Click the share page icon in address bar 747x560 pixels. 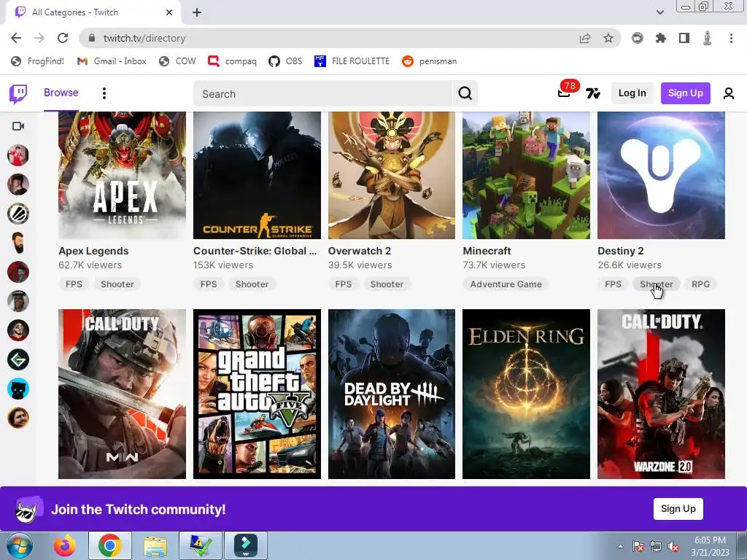point(584,38)
